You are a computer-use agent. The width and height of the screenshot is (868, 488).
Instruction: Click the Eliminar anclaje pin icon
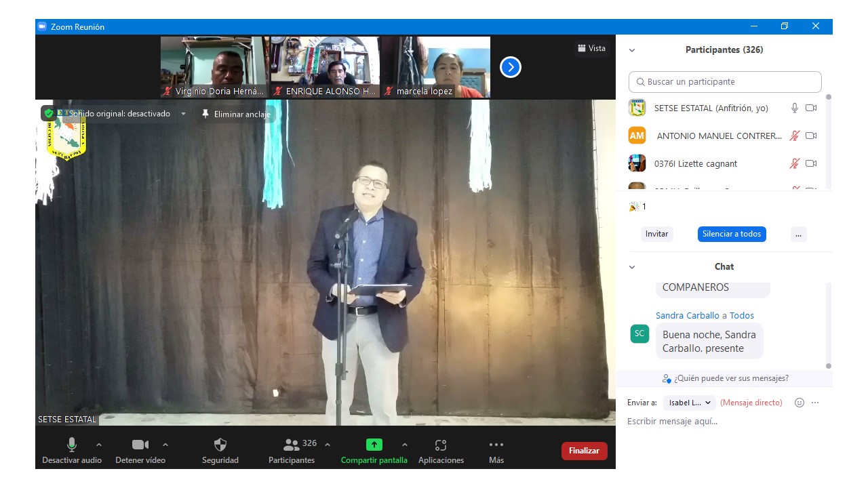(205, 114)
